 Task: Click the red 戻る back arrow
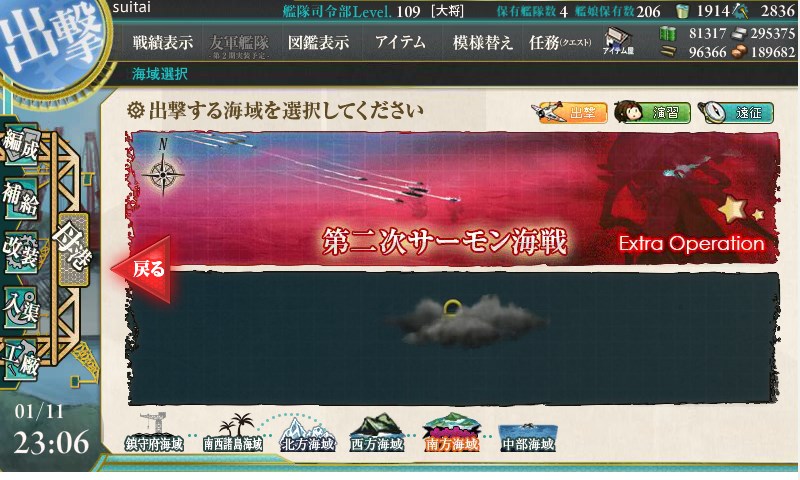(x=141, y=269)
